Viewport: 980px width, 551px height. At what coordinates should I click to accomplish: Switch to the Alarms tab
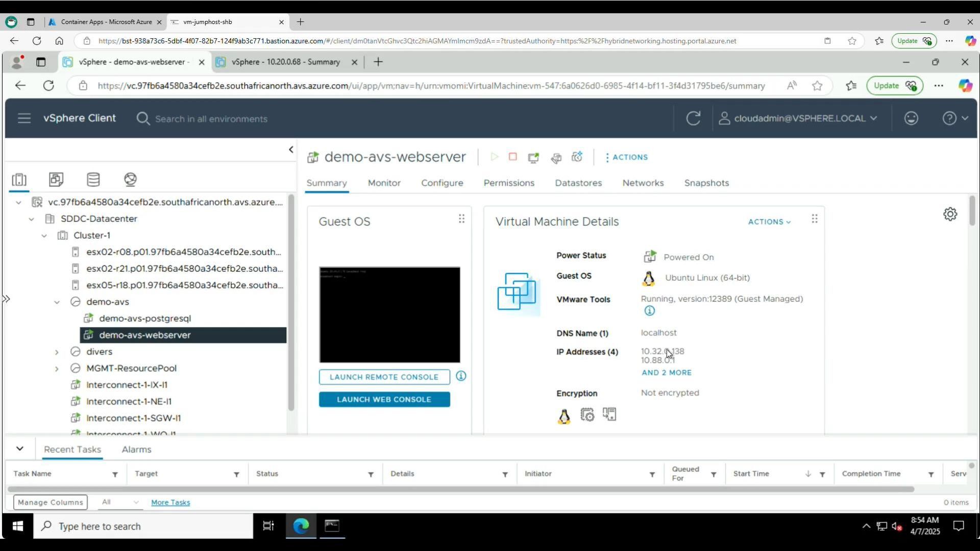(136, 449)
